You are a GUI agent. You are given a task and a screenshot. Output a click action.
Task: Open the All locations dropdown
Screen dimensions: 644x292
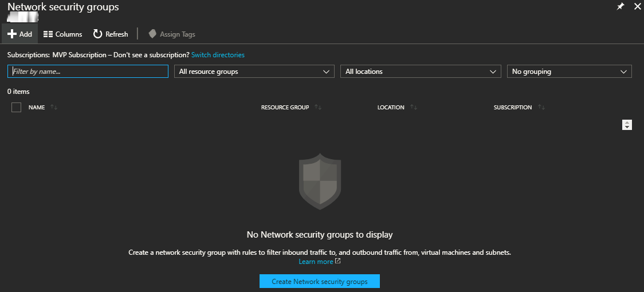point(421,72)
